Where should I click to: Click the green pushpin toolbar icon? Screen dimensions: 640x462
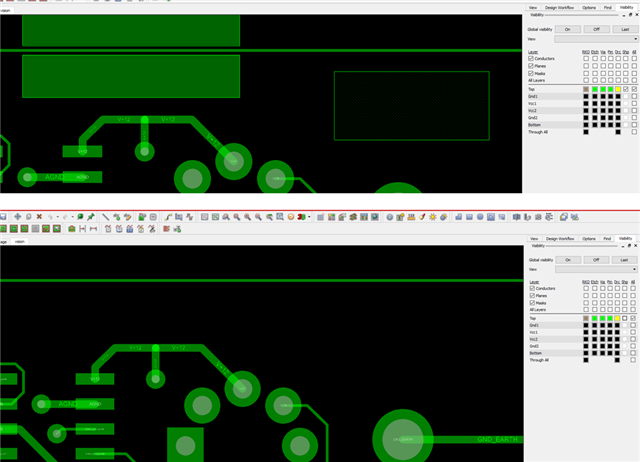click(x=91, y=217)
